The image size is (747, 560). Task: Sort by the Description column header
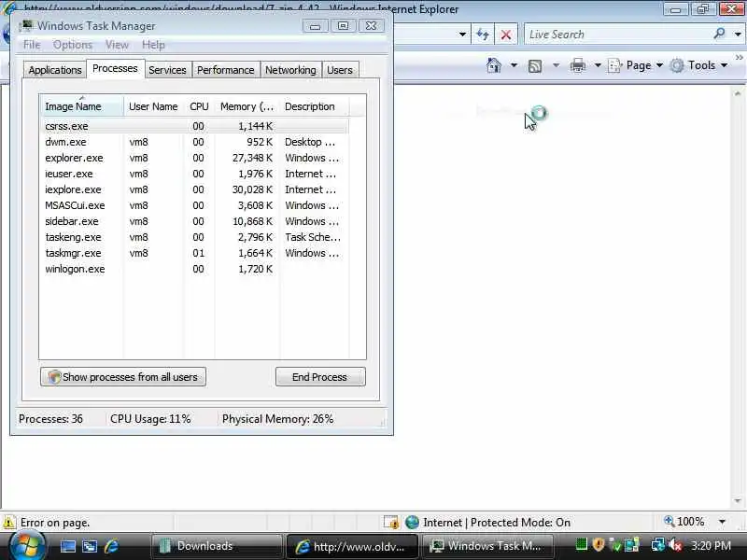(x=314, y=106)
